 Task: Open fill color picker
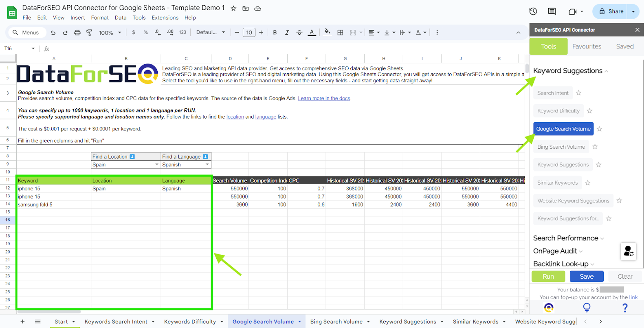(x=327, y=33)
